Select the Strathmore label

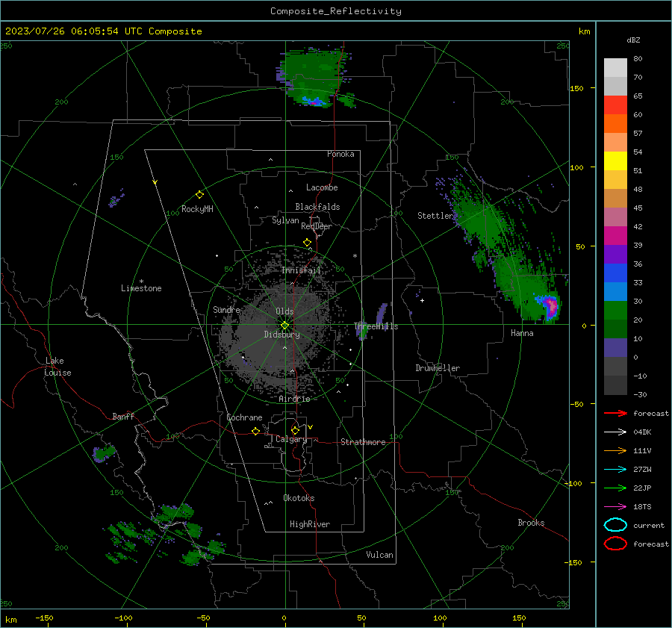pyautogui.click(x=363, y=442)
